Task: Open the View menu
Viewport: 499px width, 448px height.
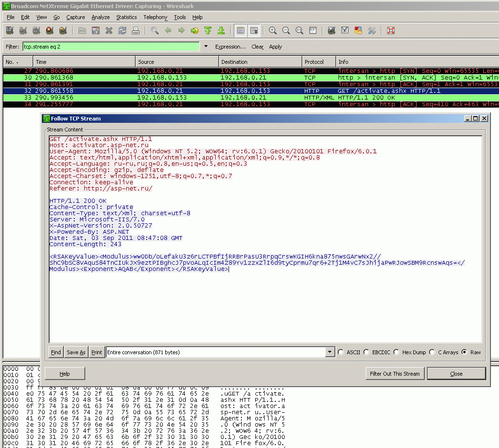Action: tap(41, 17)
